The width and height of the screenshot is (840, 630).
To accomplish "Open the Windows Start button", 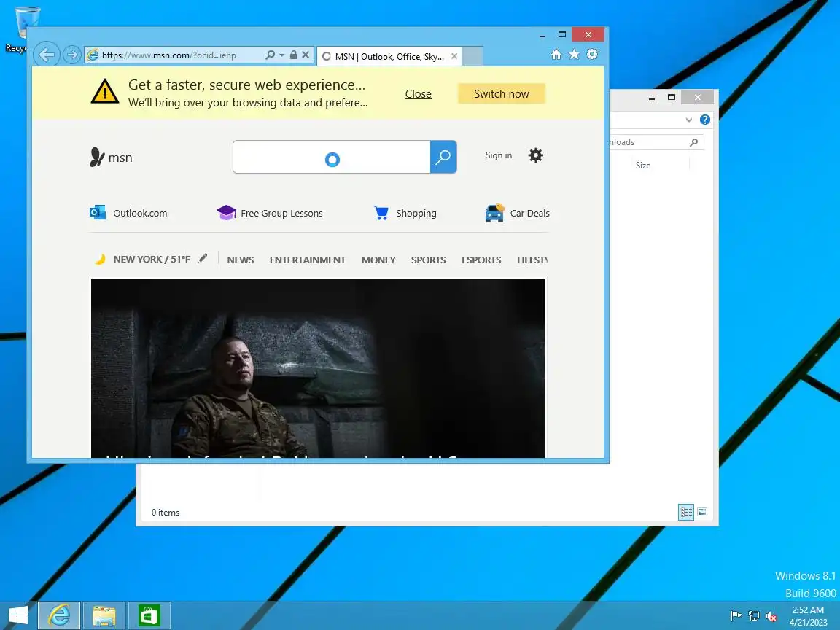I will tap(18, 615).
